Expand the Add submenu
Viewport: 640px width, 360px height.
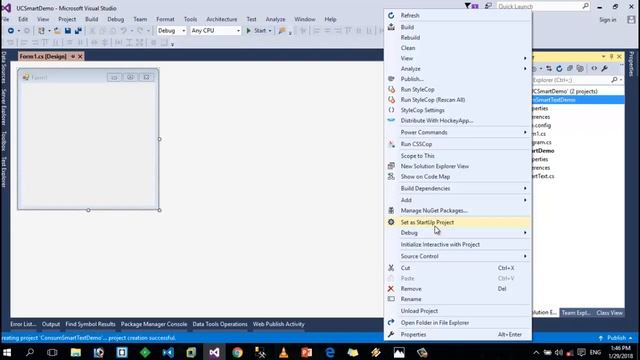coord(458,200)
